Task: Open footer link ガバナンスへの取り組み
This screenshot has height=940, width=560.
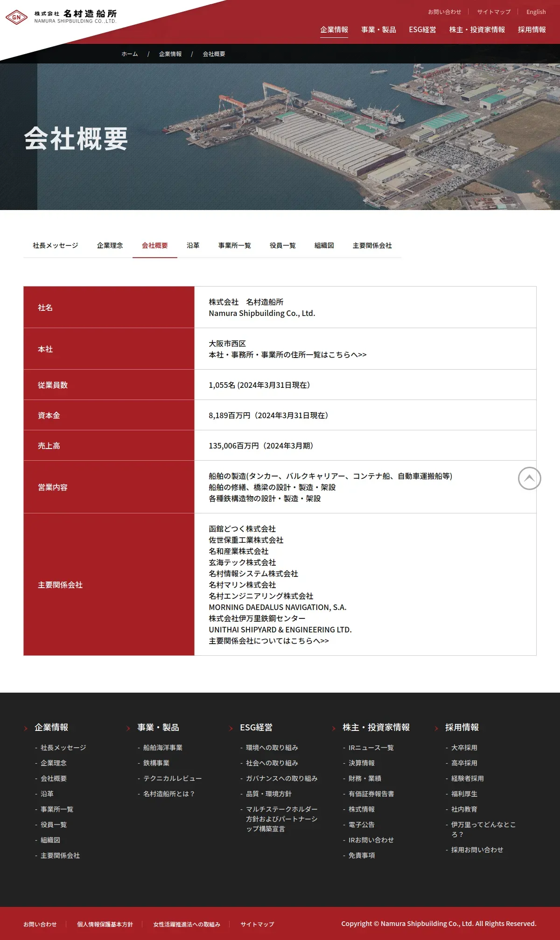Action: 282,779
